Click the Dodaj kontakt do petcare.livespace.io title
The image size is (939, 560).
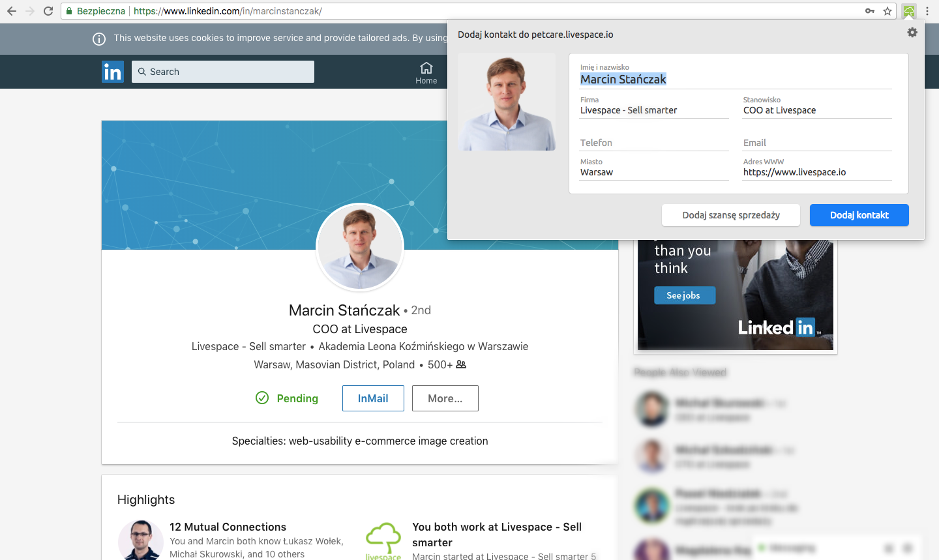click(535, 35)
